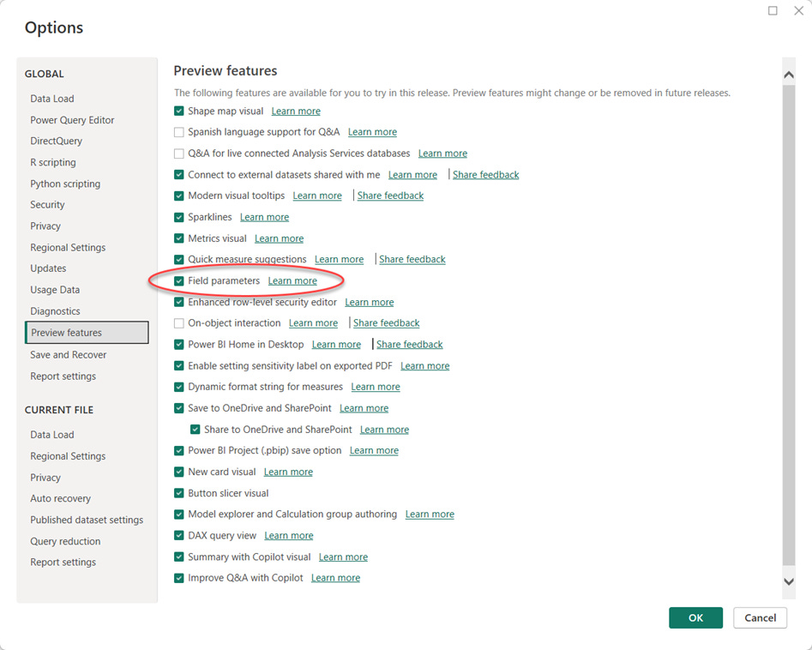Open Auto recovery options
Viewport: 812px width, 650px height.
point(61,498)
